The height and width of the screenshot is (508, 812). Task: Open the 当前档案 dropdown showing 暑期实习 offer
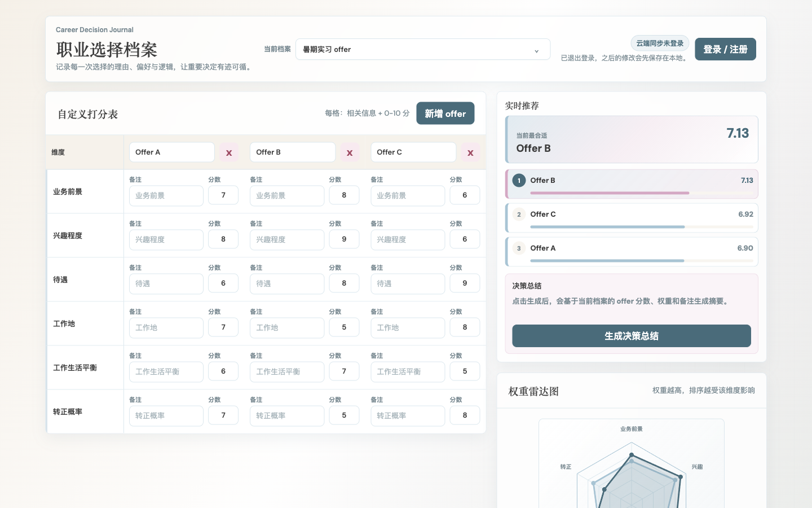[423, 50]
